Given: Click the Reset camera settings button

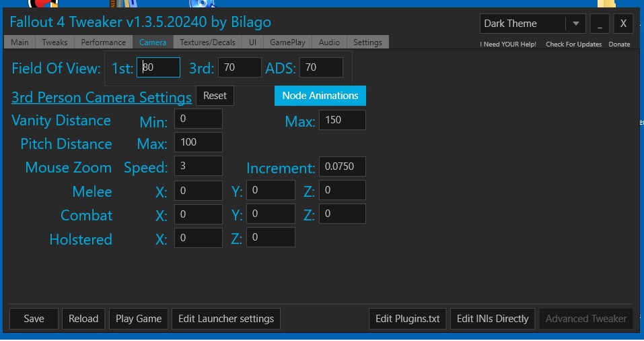Looking at the screenshot, I should [x=215, y=96].
